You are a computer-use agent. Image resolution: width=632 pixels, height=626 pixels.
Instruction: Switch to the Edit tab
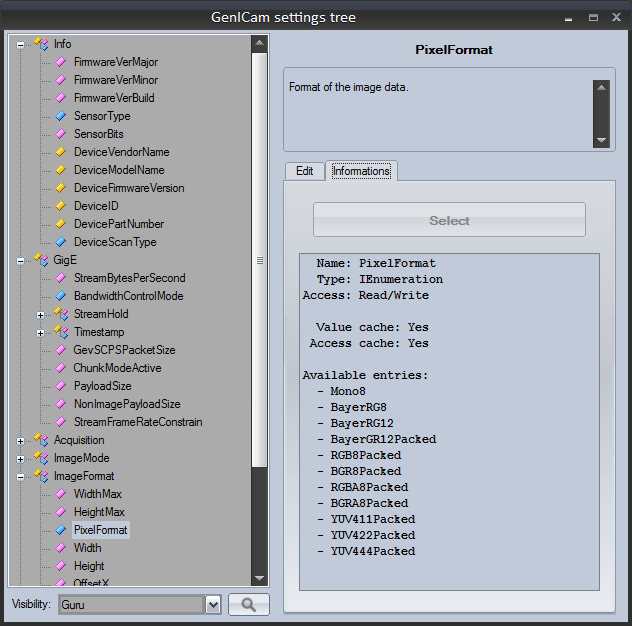click(x=304, y=171)
